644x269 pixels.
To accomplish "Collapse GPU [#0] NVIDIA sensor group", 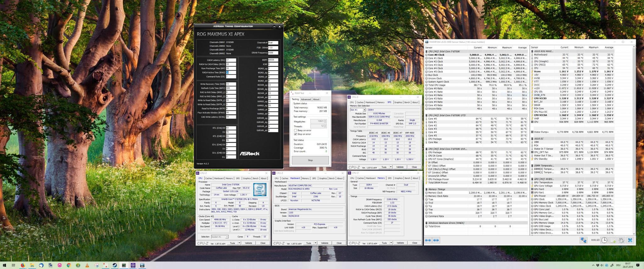I will click(532, 179).
